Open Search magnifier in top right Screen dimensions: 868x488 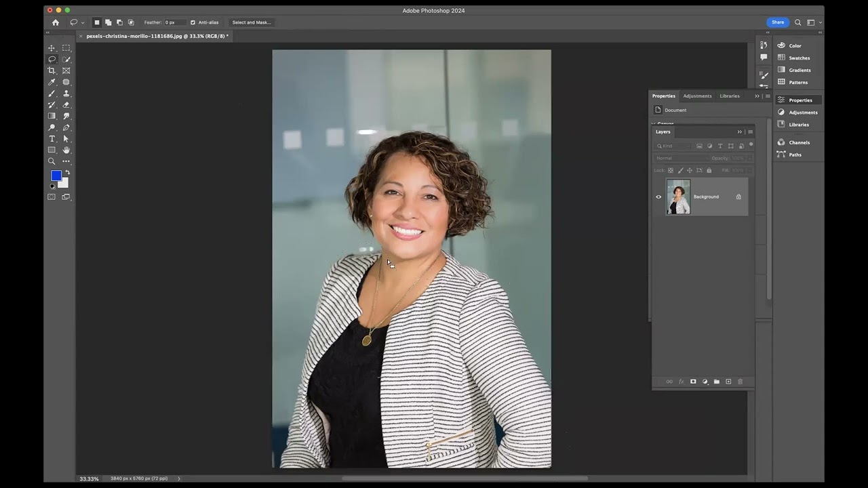(798, 22)
